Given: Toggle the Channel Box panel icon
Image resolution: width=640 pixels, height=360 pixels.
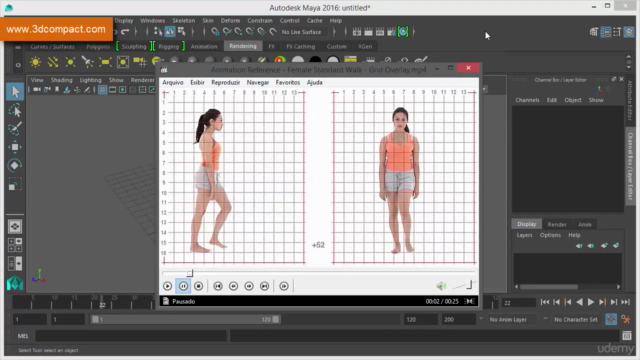Looking at the screenshot, I should point(629,32).
